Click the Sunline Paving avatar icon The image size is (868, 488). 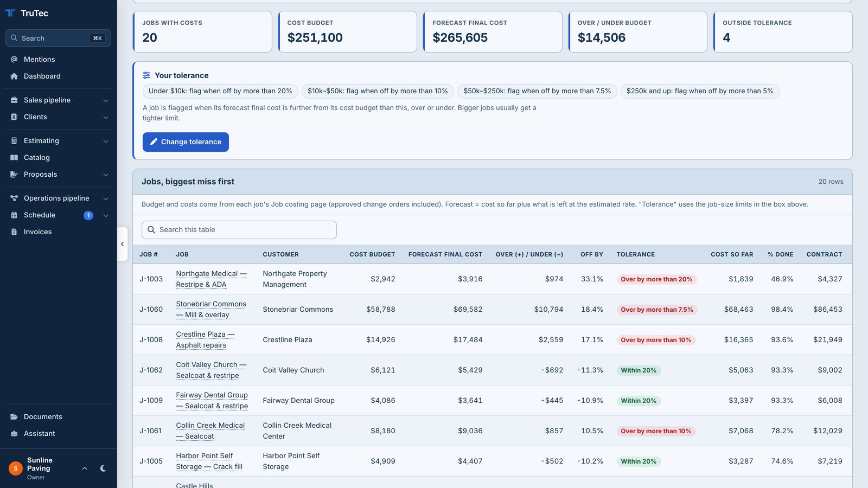coord(15,468)
